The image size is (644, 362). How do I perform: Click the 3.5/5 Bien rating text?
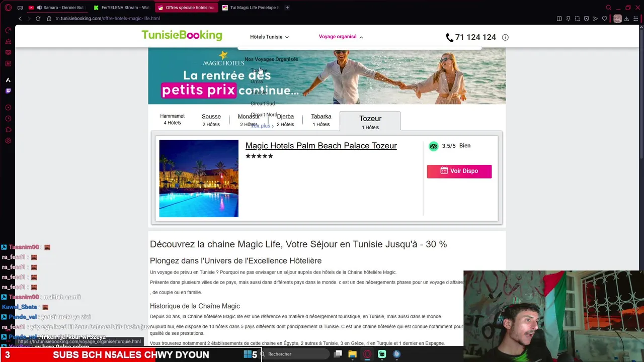[456, 146]
